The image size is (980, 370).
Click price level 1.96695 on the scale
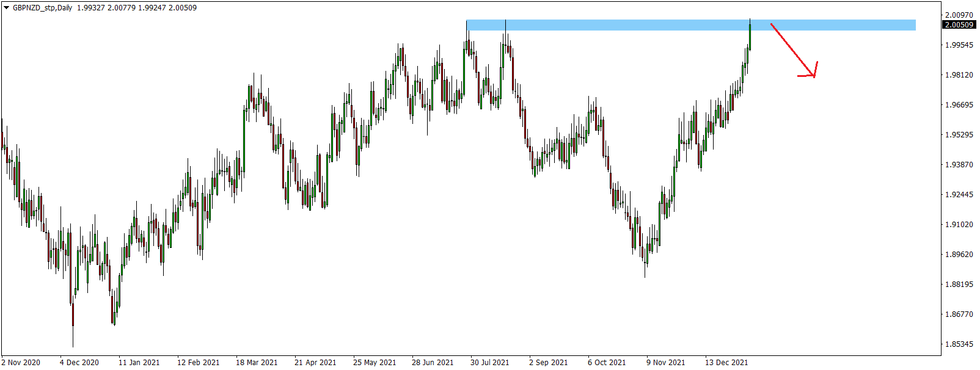959,104
